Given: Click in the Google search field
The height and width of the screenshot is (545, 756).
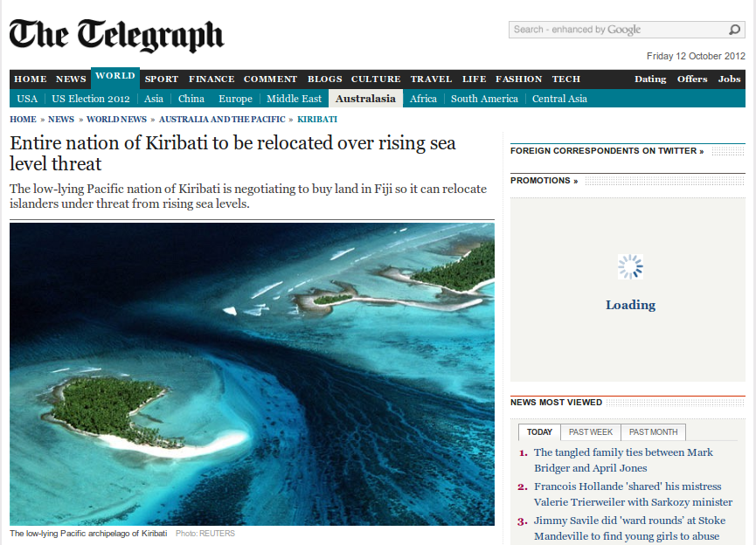Looking at the screenshot, I should coord(619,30).
